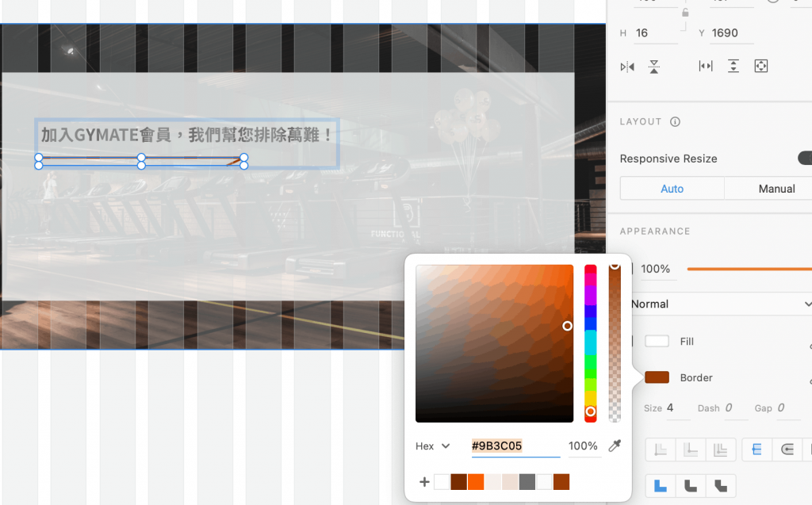Click the Y position field showing 1690

732,33
